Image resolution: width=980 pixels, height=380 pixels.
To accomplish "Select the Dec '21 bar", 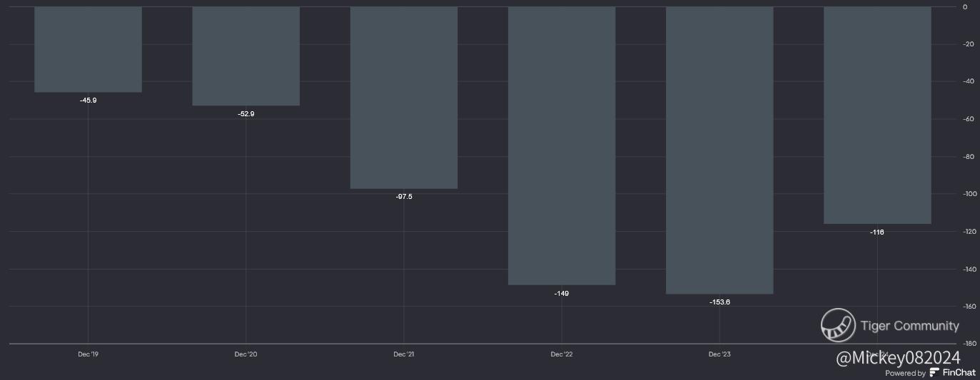I will [403, 98].
